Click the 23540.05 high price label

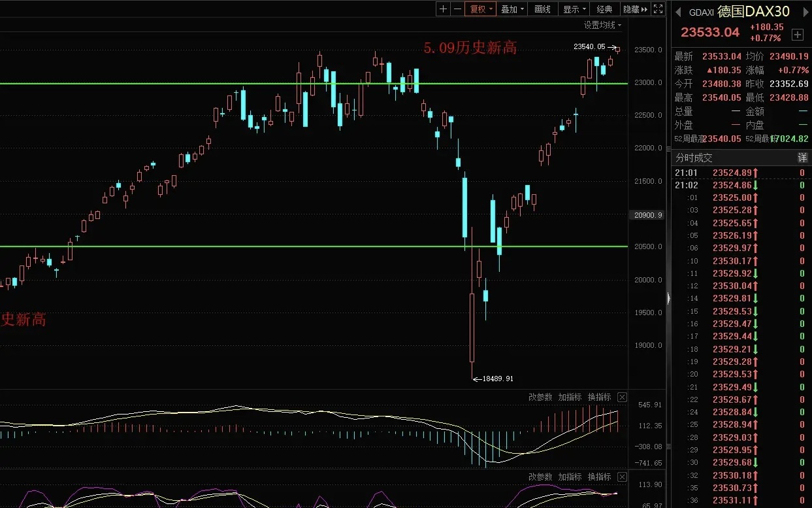(589, 47)
